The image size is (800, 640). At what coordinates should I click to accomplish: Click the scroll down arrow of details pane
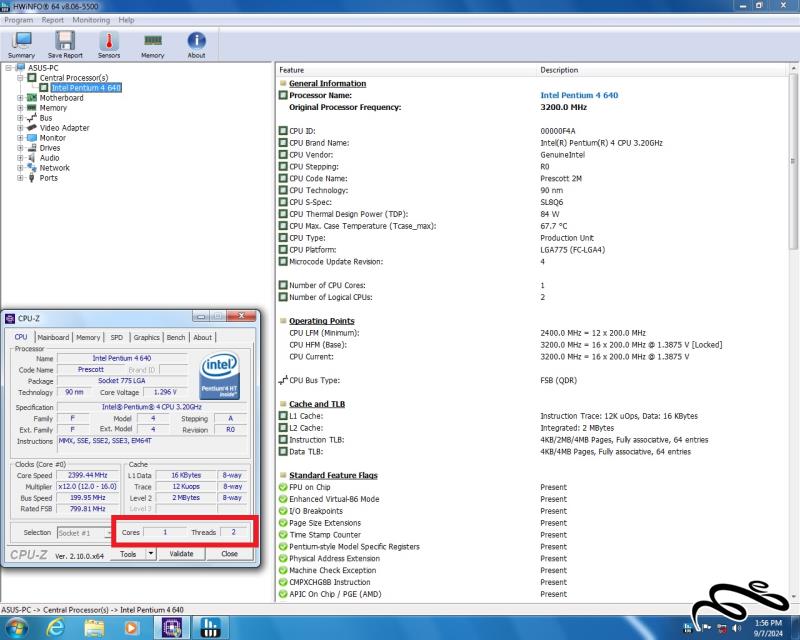(x=793, y=596)
